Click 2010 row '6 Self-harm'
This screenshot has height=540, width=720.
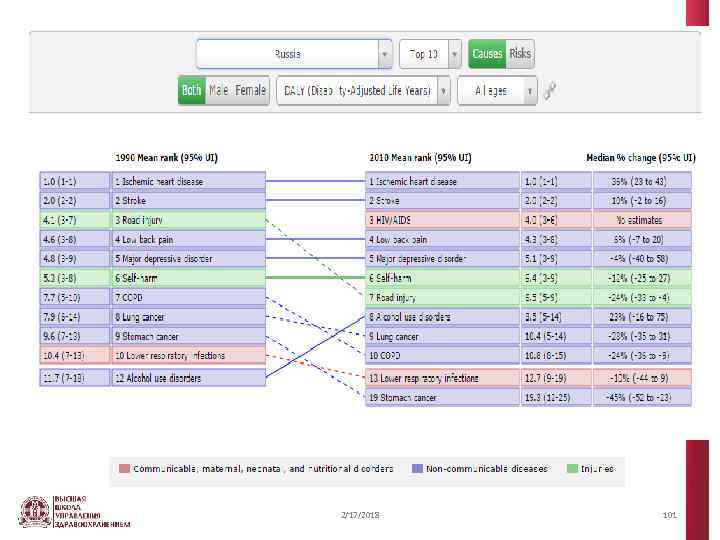click(x=443, y=278)
